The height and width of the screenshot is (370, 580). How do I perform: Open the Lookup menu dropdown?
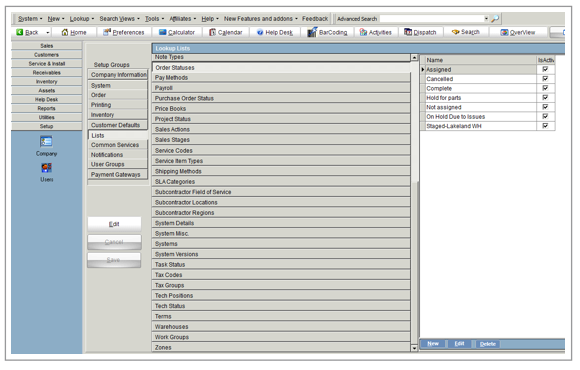point(82,18)
